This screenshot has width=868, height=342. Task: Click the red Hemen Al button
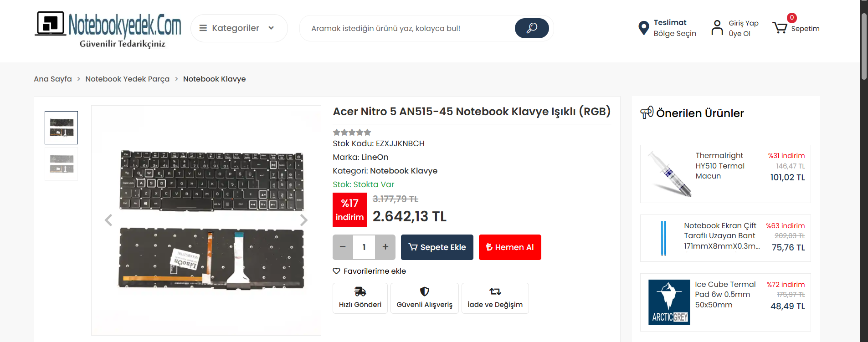(x=510, y=247)
